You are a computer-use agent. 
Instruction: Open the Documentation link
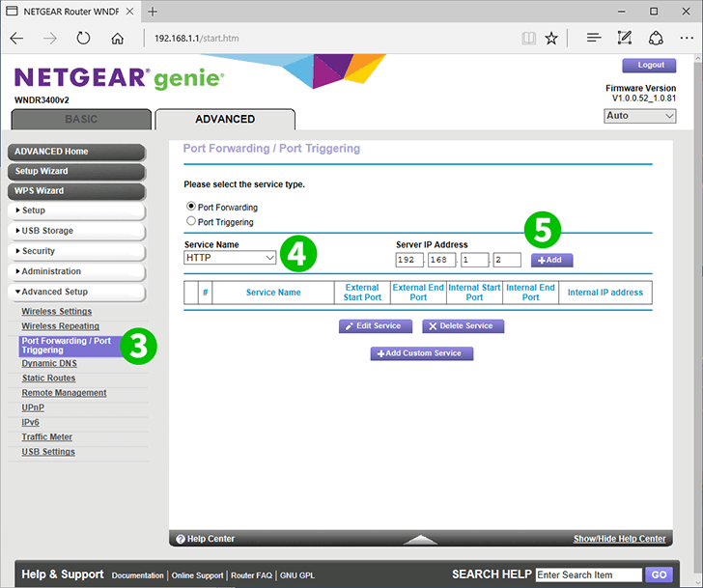(138, 575)
